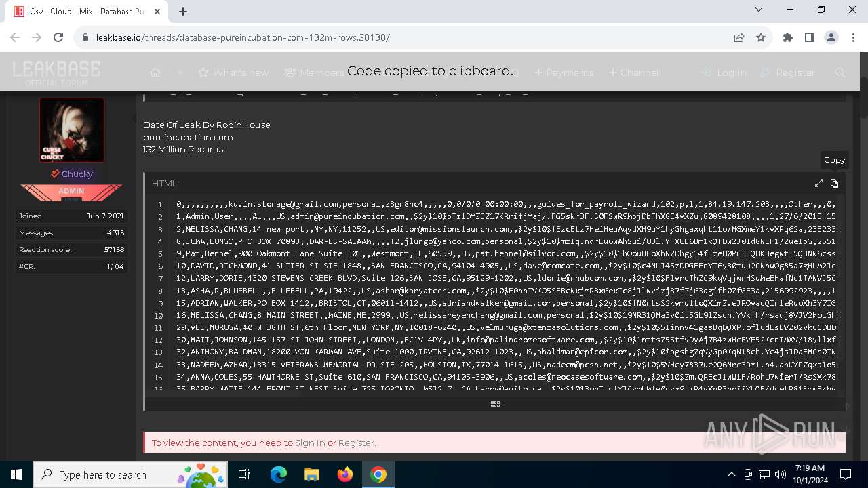Go to forum home icon

[x=155, y=73]
